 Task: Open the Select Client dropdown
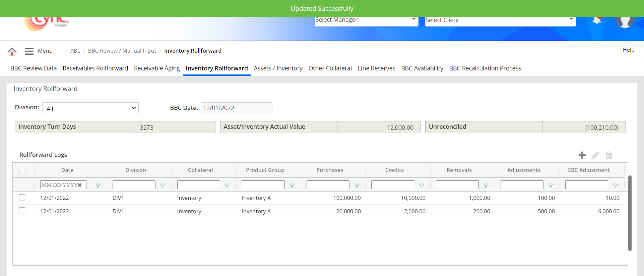pyautogui.click(x=500, y=20)
